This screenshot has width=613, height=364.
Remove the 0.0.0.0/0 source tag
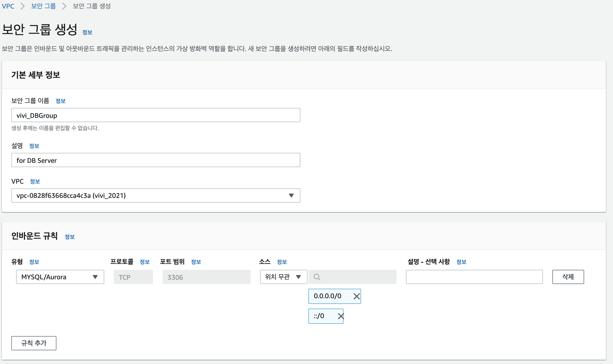coord(356,296)
